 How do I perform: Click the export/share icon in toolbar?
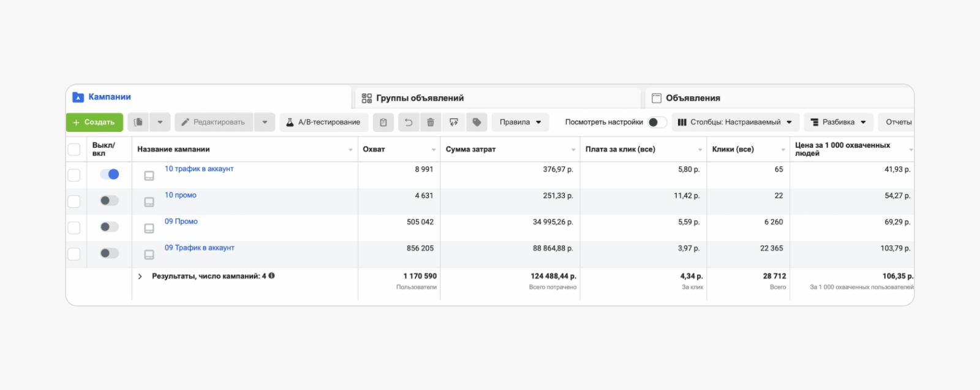click(454, 122)
